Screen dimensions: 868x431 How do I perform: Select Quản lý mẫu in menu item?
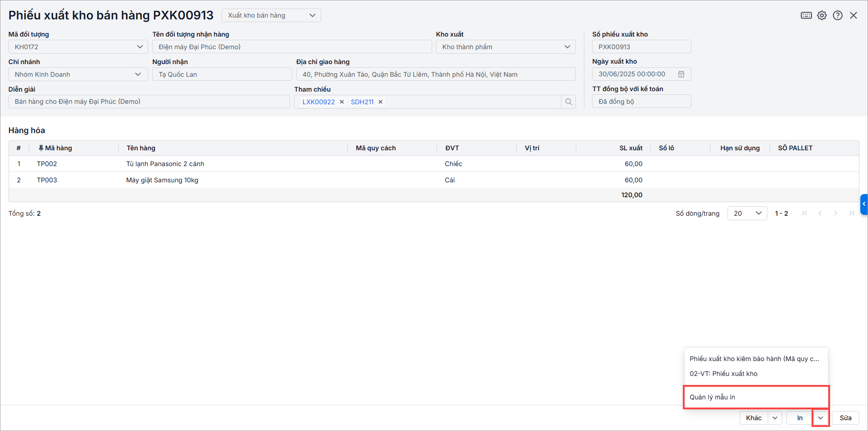click(x=712, y=397)
